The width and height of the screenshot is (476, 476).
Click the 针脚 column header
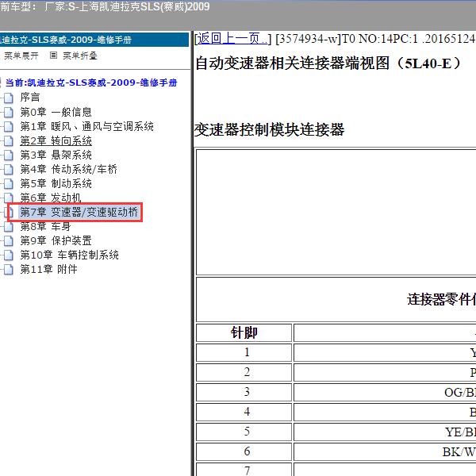[244, 332]
